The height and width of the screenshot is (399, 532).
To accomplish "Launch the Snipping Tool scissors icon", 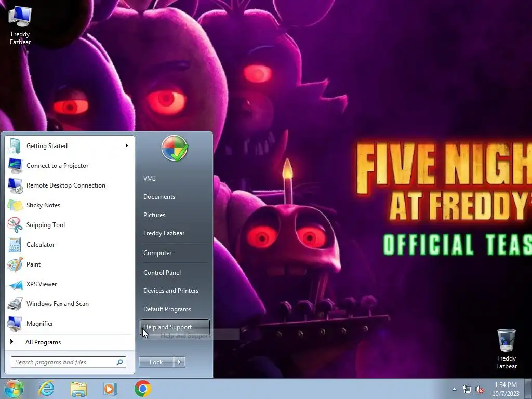I will [15, 224].
